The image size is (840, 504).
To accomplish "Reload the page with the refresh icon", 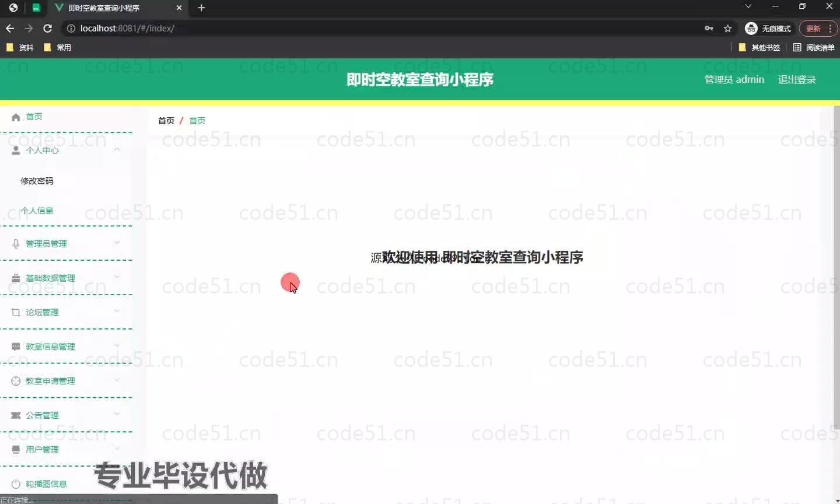I will [48, 28].
